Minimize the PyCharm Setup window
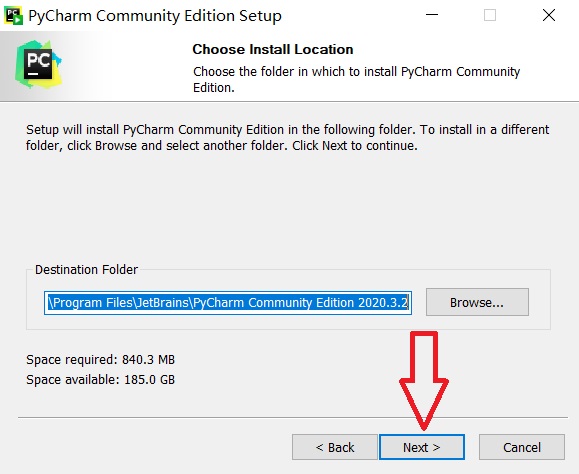579x474 pixels. point(432,15)
